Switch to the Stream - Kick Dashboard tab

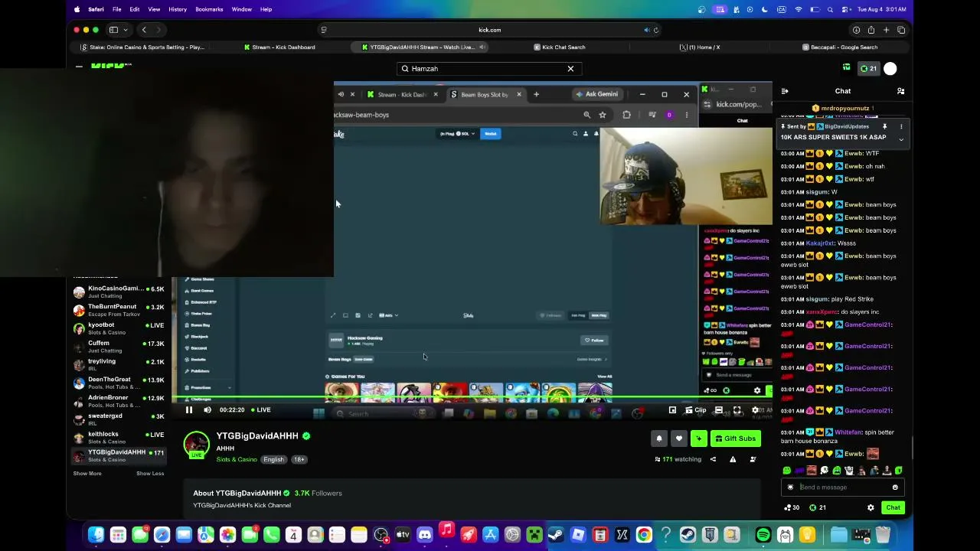280,47
